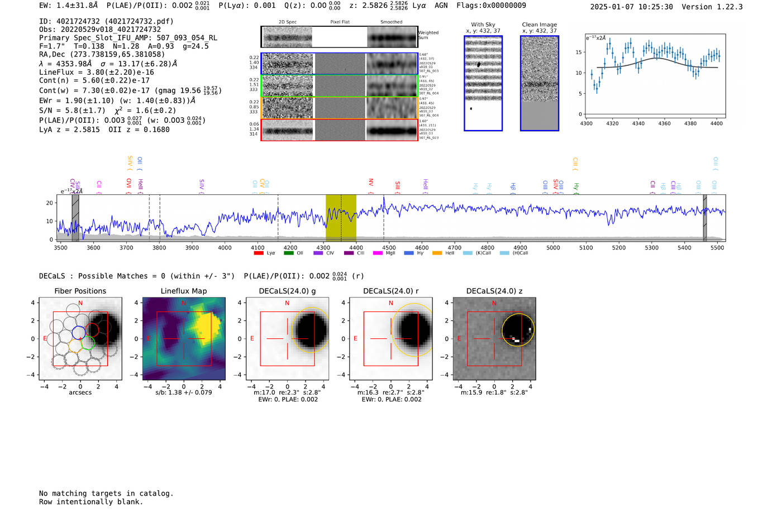Click the green OII legend swatch
Screen dimensions: 782x532
coord(289,253)
